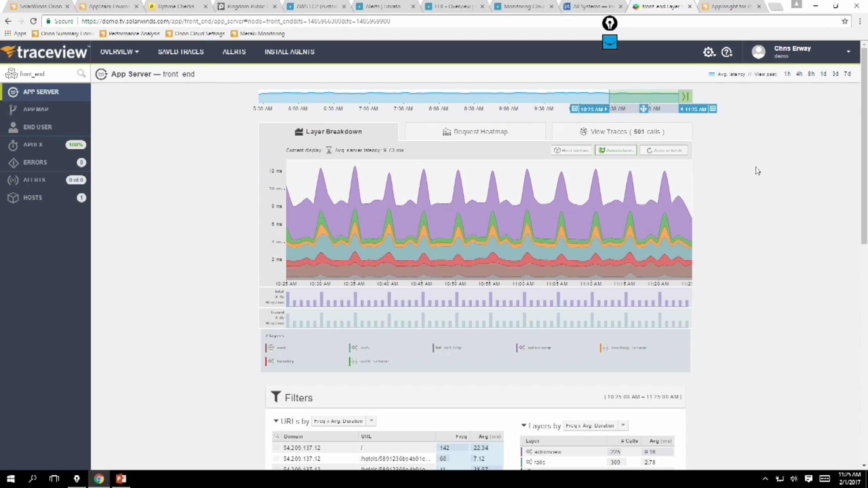Toggle the Annotations button on the chart
Screen dimensions: 868x488
point(616,150)
